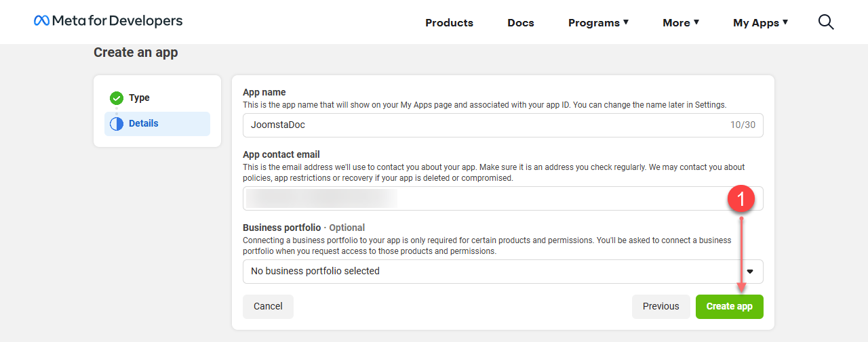Image resolution: width=868 pixels, height=342 pixels.
Task: Select the half-filled circle beside Details
Action: (x=117, y=124)
